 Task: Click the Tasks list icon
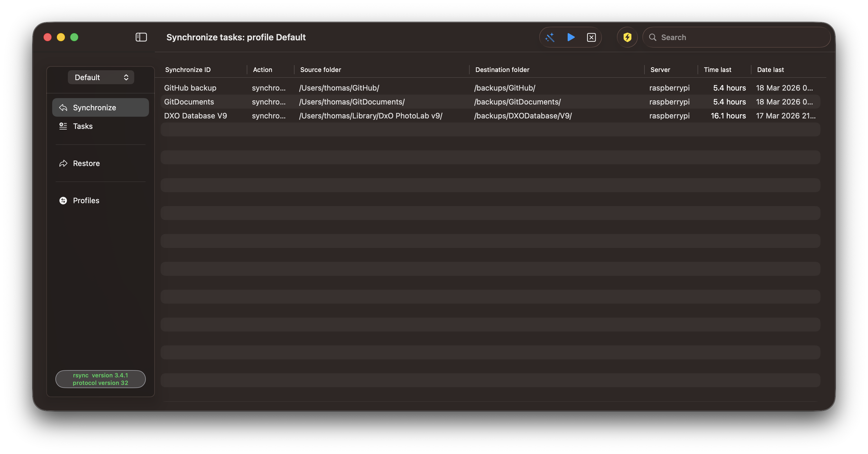coord(63,126)
